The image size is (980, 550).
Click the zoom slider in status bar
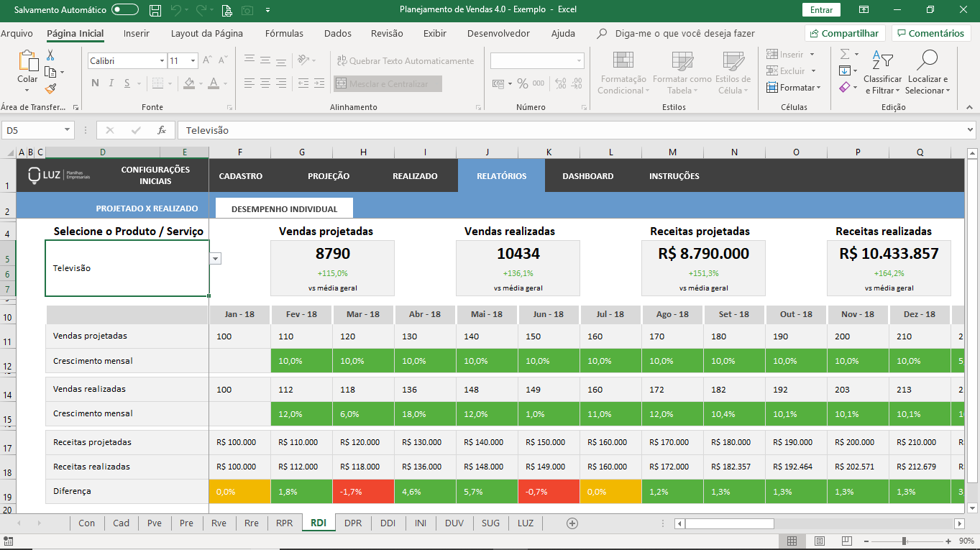[x=912, y=541]
